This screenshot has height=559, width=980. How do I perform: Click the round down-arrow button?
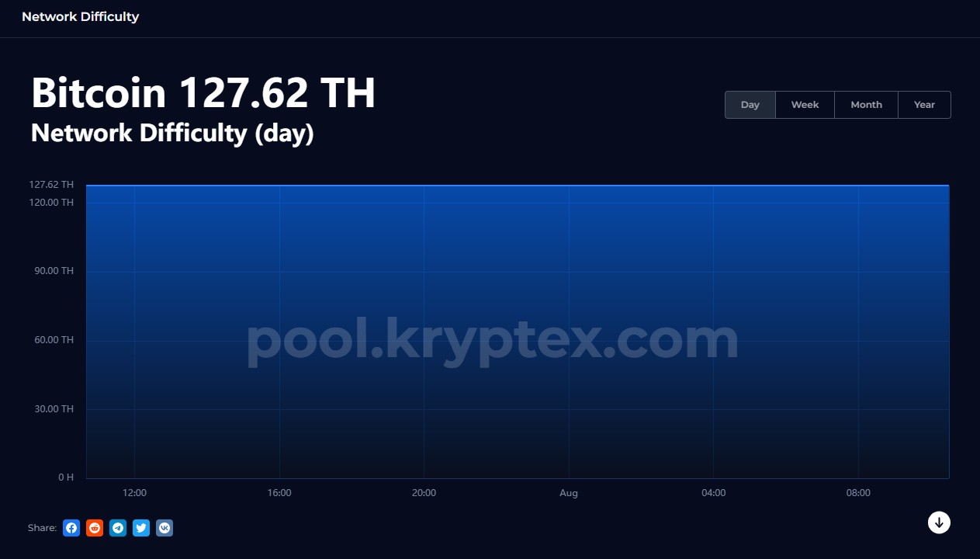(939, 523)
